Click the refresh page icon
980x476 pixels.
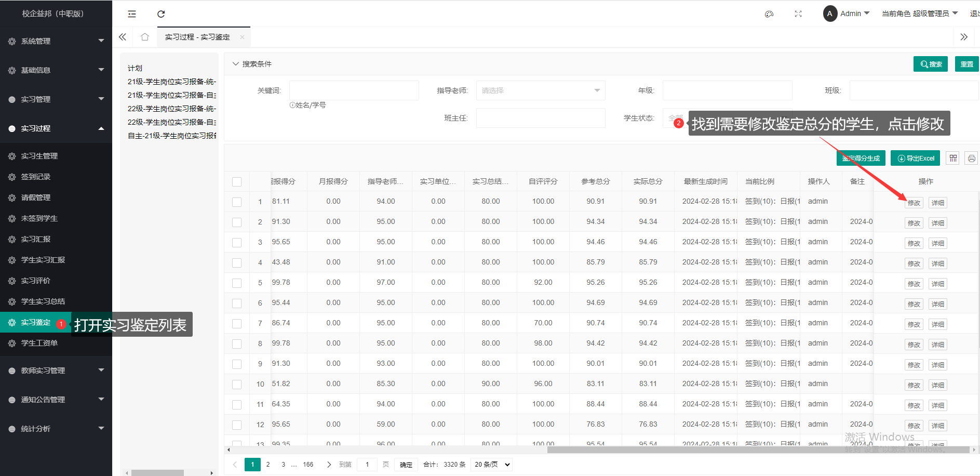161,14
